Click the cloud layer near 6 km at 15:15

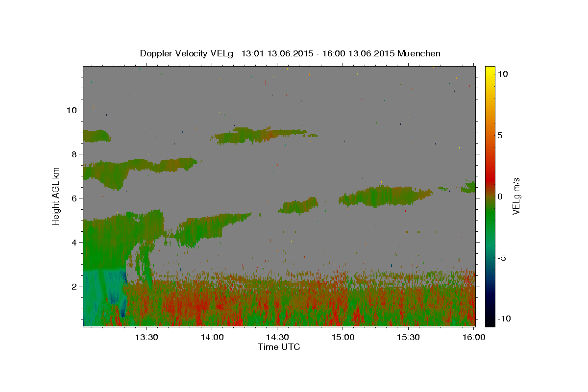[386, 196]
